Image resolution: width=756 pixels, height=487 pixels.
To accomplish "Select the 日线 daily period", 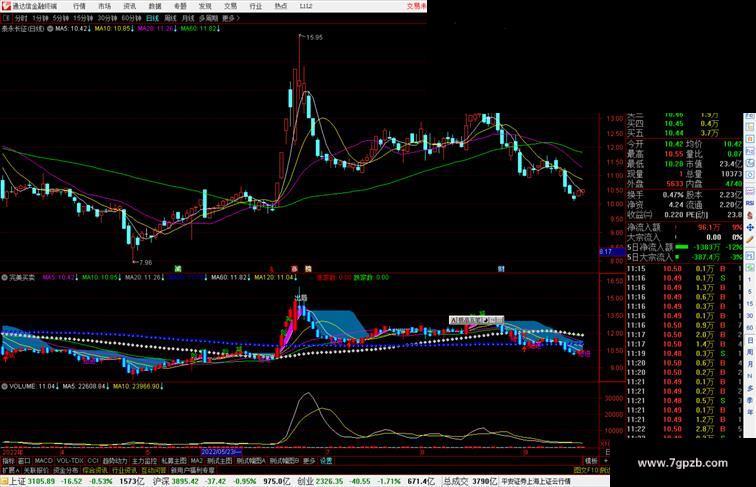I will coord(152,18).
